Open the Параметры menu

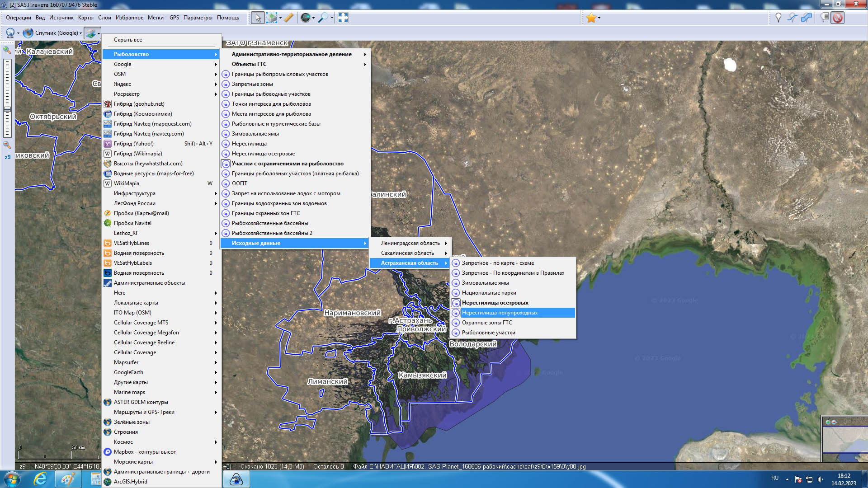pyautogui.click(x=198, y=18)
